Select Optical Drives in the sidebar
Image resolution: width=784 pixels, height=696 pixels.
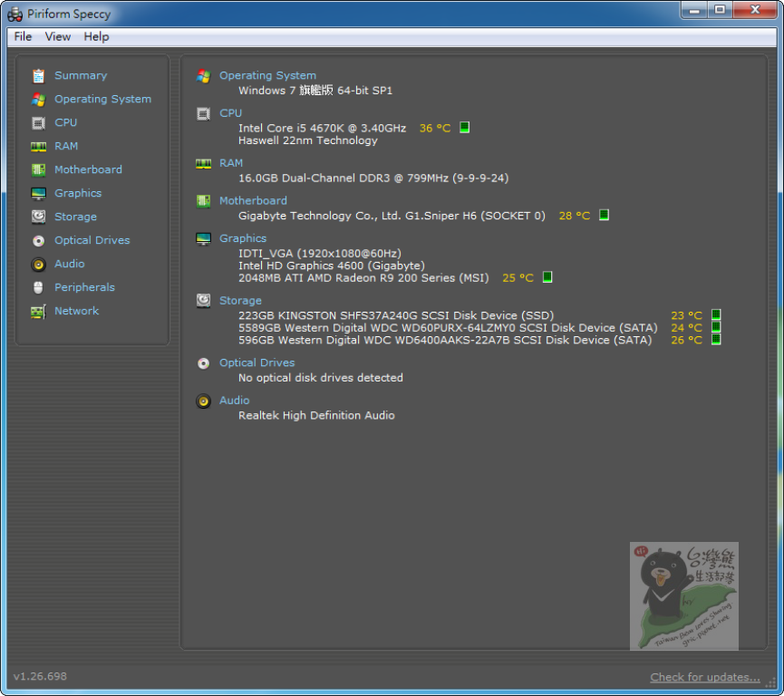click(x=92, y=240)
